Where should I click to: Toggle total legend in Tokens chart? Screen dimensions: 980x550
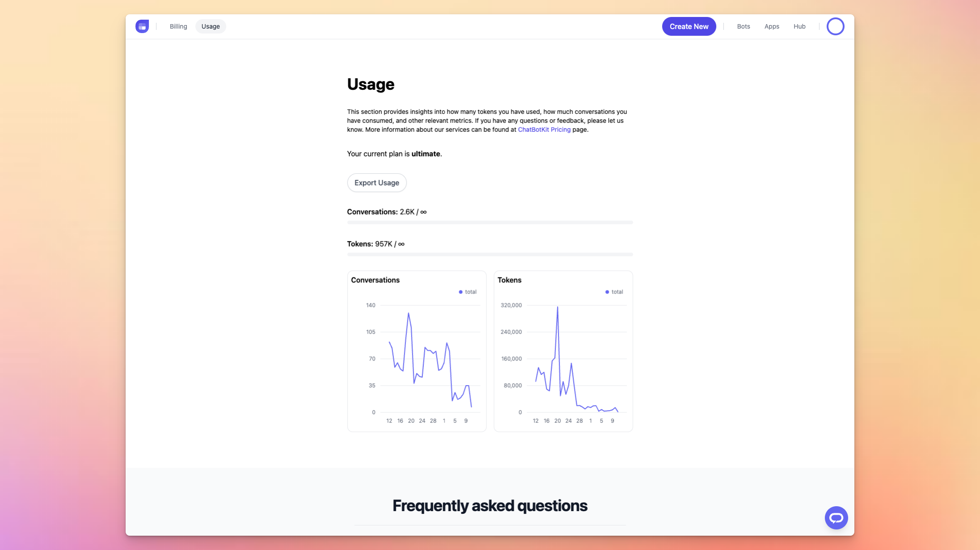click(x=614, y=292)
